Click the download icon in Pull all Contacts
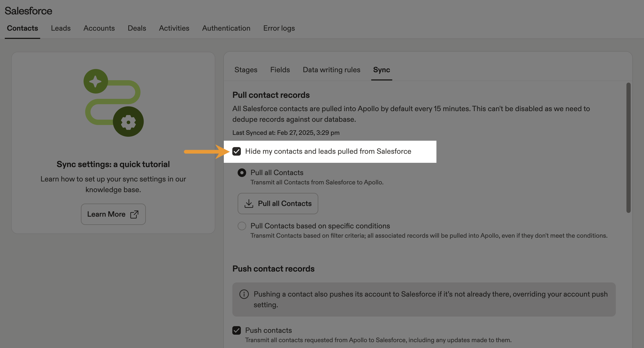 pyautogui.click(x=249, y=204)
